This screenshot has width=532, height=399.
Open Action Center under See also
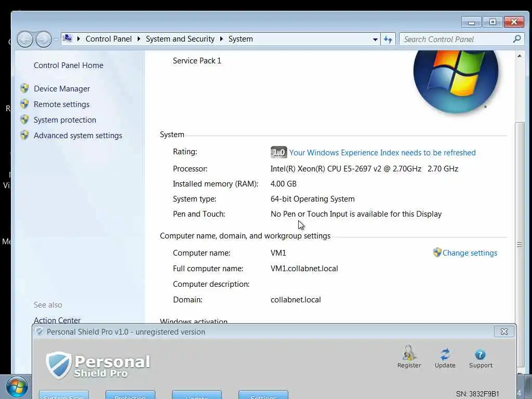57,320
